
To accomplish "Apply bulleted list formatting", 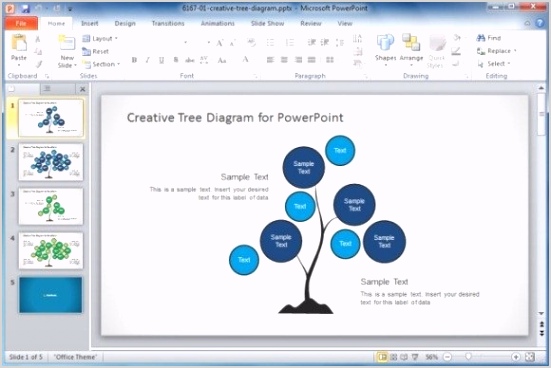I will (270, 43).
